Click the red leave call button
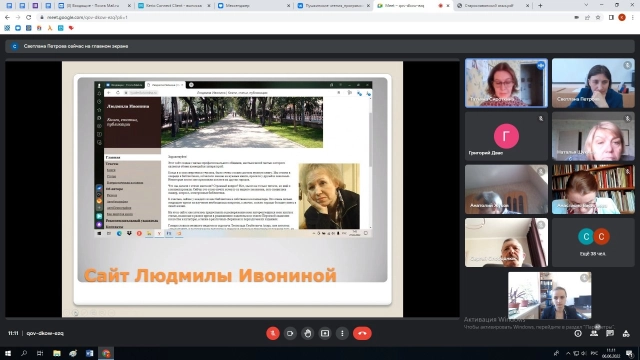The width and height of the screenshot is (640, 360). [362, 333]
